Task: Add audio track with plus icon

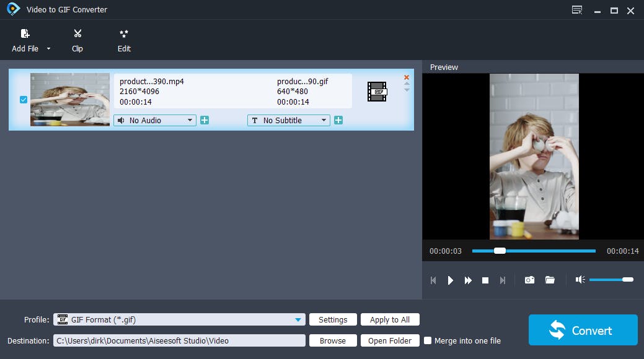Action: pyautogui.click(x=205, y=120)
